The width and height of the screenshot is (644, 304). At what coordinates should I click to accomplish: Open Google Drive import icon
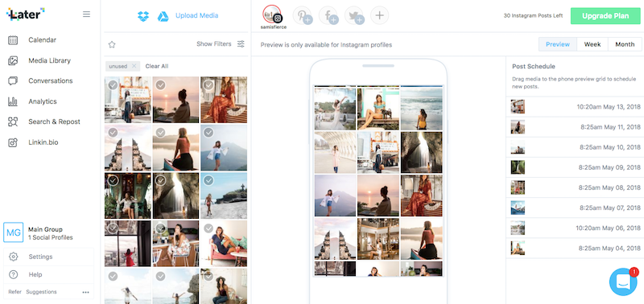(x=163, y=16)
